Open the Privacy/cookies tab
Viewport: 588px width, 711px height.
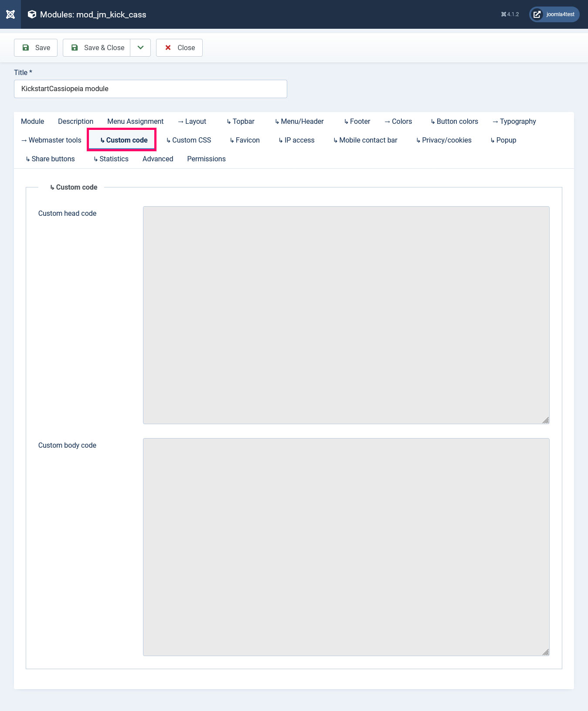click(444, 140)
